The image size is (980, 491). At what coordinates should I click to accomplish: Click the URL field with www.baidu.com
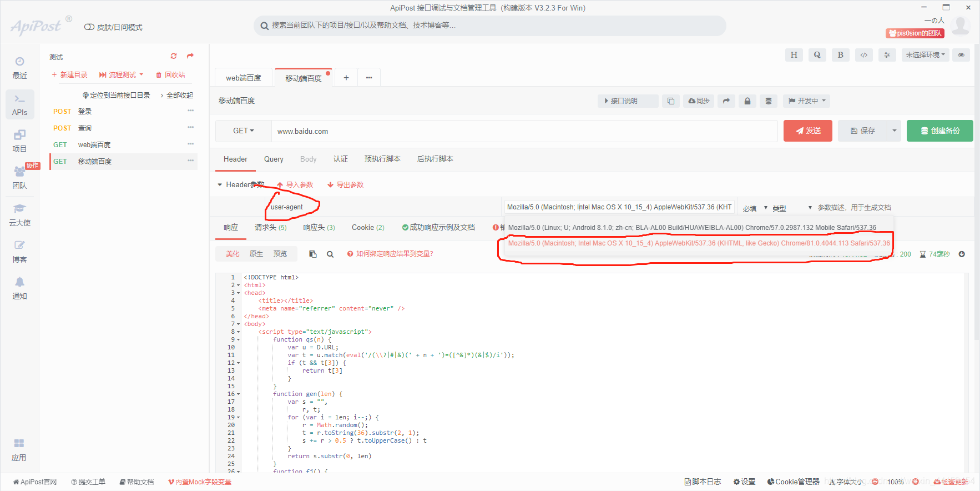[524, 131]
